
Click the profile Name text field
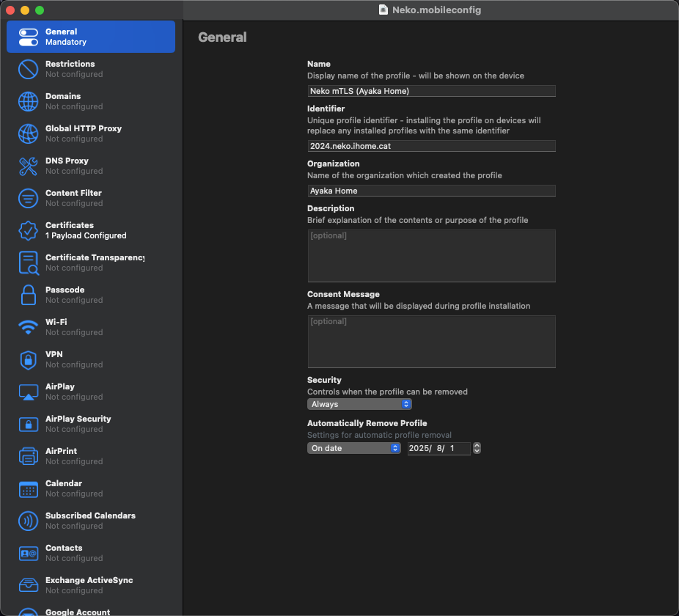tap(431, 91)
